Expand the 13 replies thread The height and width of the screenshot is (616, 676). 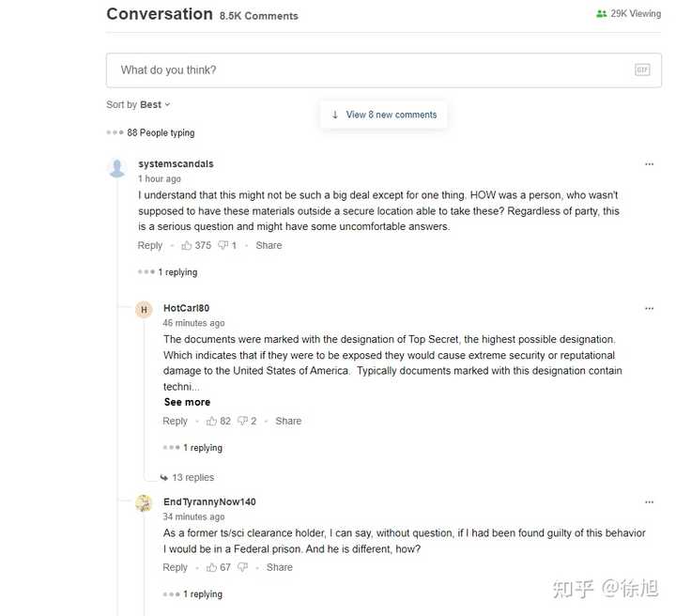(187, 478)
